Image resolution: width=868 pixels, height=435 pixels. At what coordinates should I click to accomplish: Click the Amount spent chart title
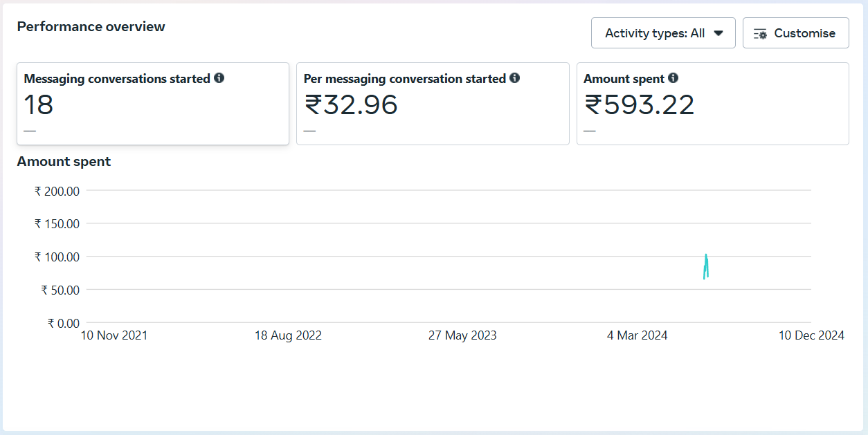[x=64, y=161]
